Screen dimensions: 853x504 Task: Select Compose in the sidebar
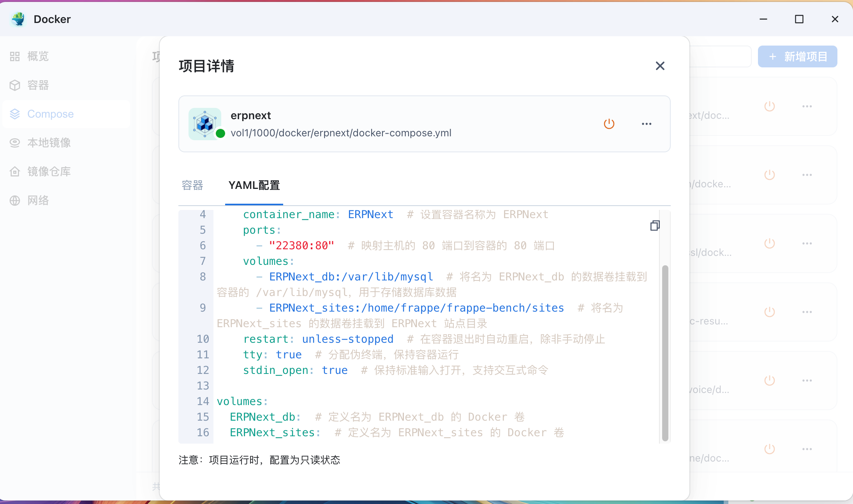tap(50, 114)
